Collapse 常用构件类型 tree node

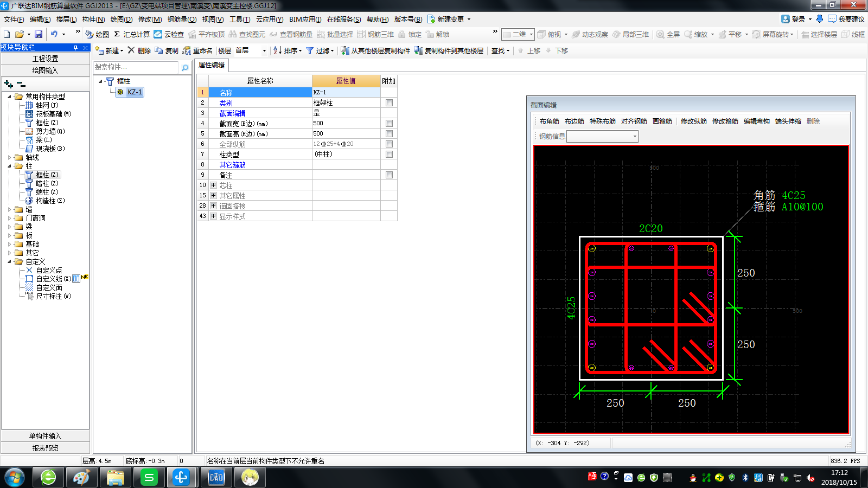click(9, 97)
